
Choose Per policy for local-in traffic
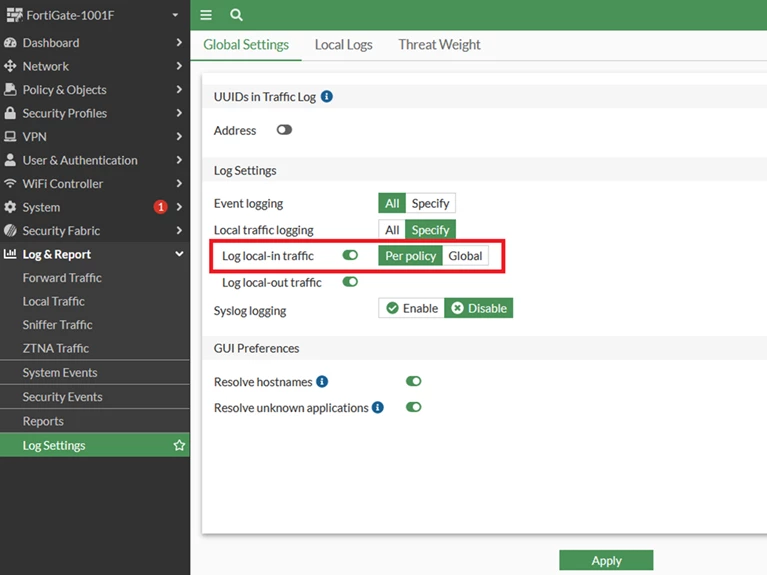coord(410,255)
